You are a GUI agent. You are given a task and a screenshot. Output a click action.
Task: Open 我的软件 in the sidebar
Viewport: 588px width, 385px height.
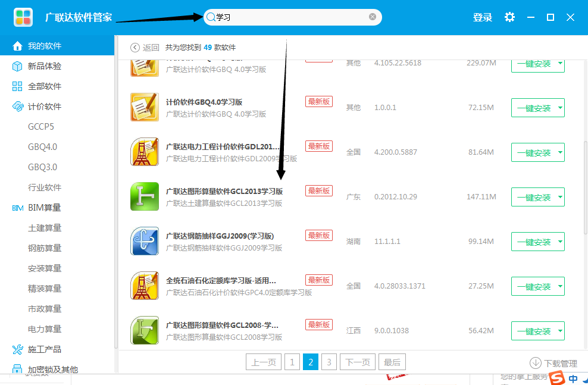tap(57, 46)
